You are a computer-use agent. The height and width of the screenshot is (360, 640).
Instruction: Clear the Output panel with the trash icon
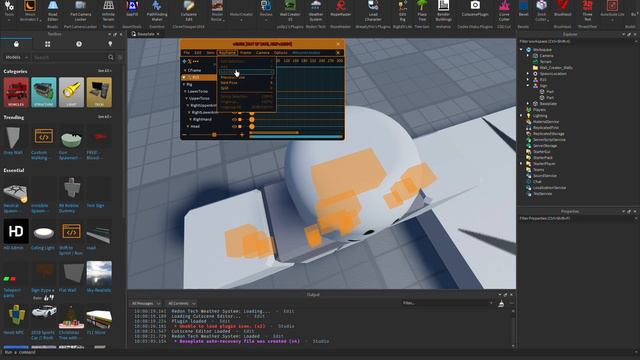coord(501,304)
